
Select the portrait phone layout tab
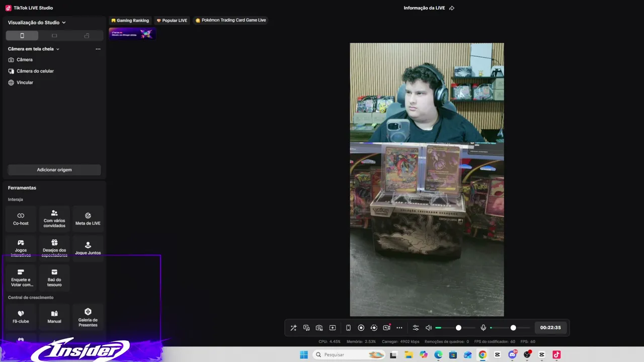click(x=22, y=36)
